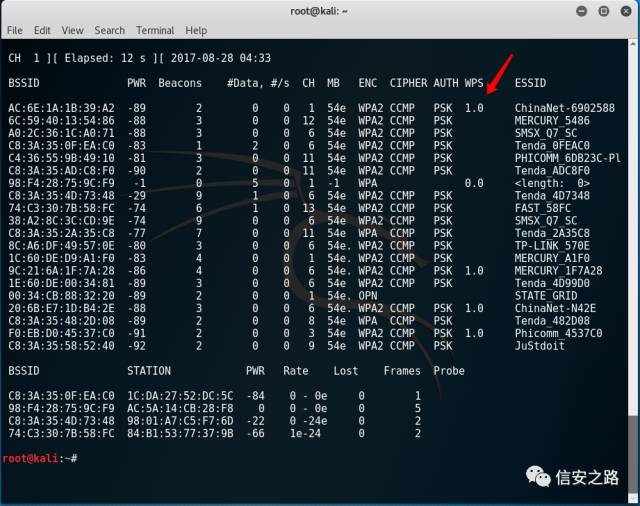Click ESSID ChinaNet-N42E

(555, 308)
